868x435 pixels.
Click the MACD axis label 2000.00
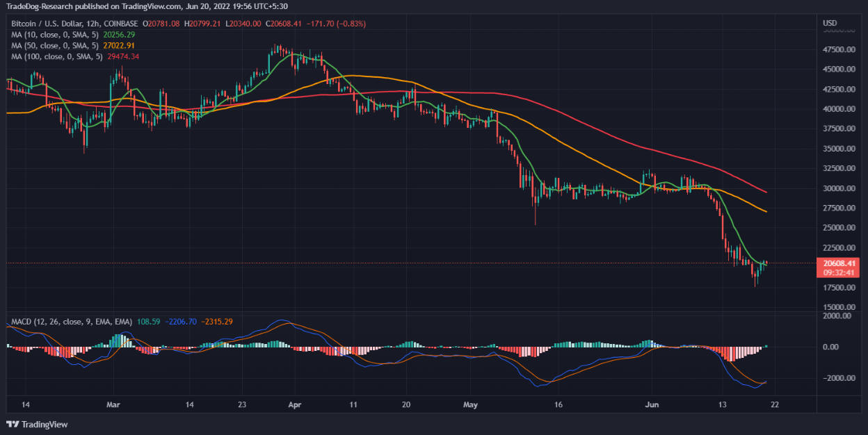click(837, 315)
